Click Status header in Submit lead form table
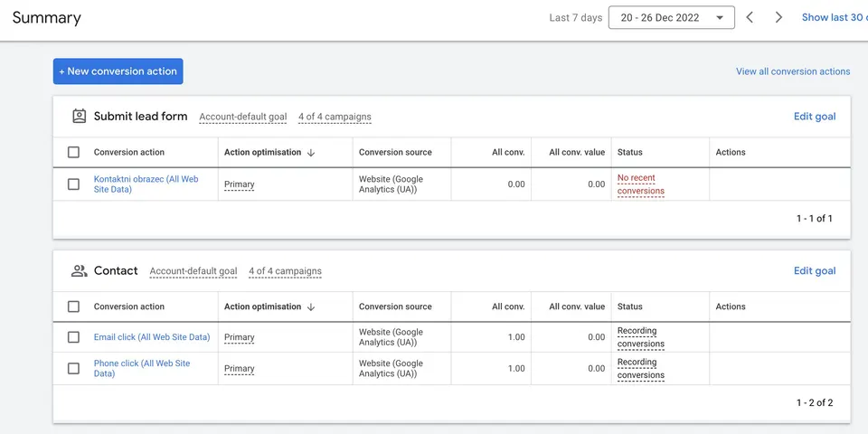Image resolution: width=868 pixels, height=434 pixels. click(x=630, y=152)
